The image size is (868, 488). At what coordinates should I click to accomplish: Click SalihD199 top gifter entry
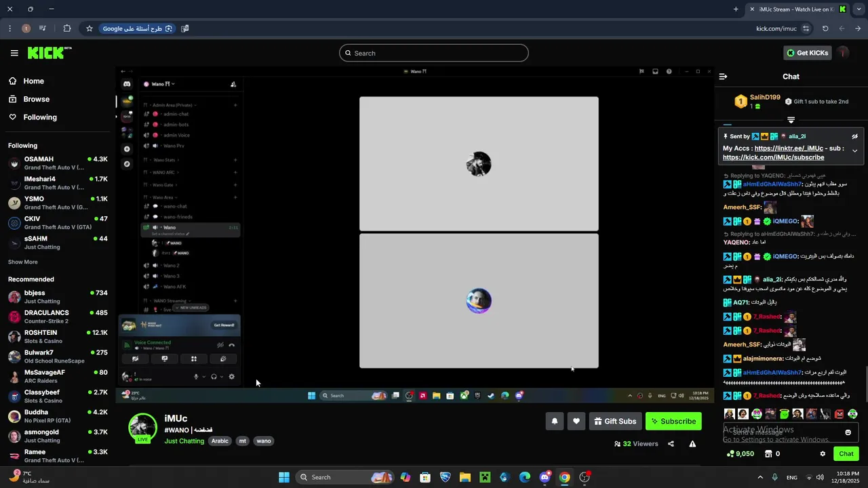[758, 102]
